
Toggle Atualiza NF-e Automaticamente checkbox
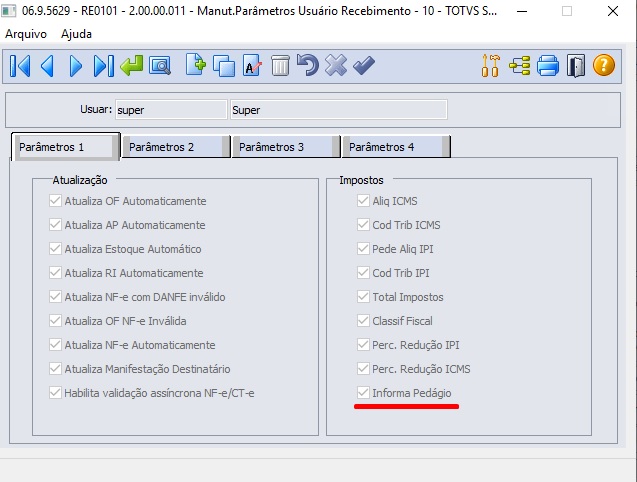[x=55, y=345]
